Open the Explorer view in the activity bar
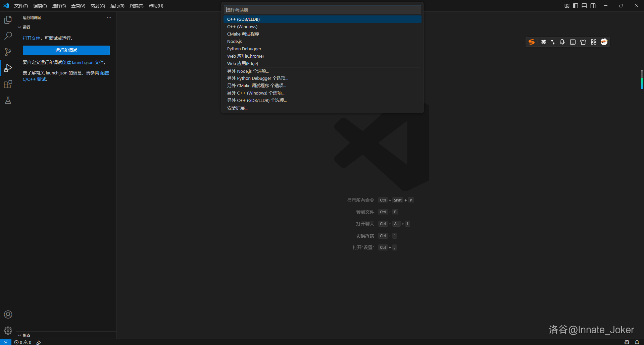Screen dimensions: 644x345 tap(8, 19)
